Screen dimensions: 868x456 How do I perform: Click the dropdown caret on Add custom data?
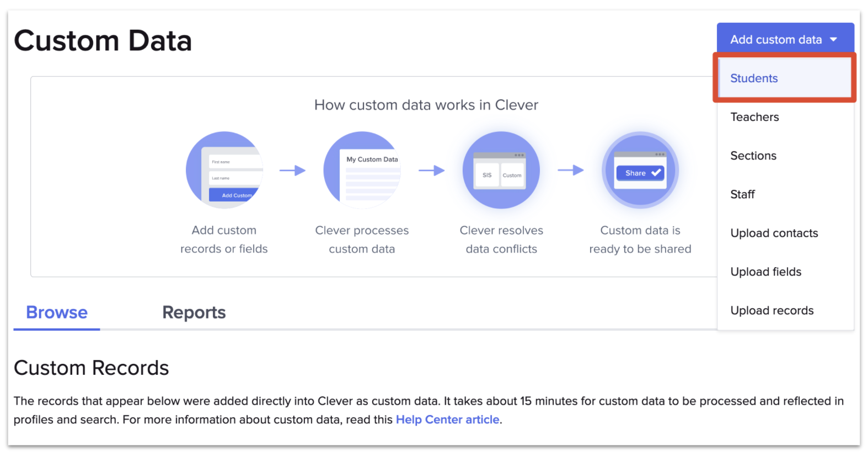834,39
